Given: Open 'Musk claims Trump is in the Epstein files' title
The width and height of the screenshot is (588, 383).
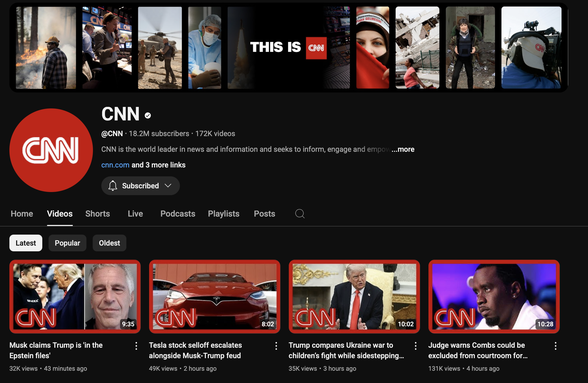Looking at the screenshot, I should [x=56, y=350].
